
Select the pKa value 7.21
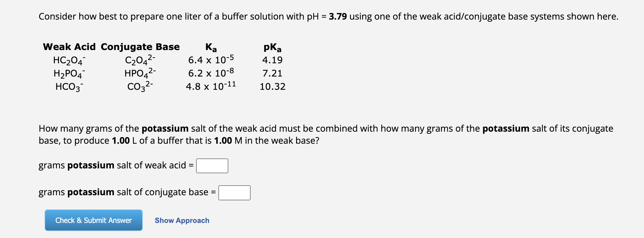pyautogui.click(x=272, y=73)
